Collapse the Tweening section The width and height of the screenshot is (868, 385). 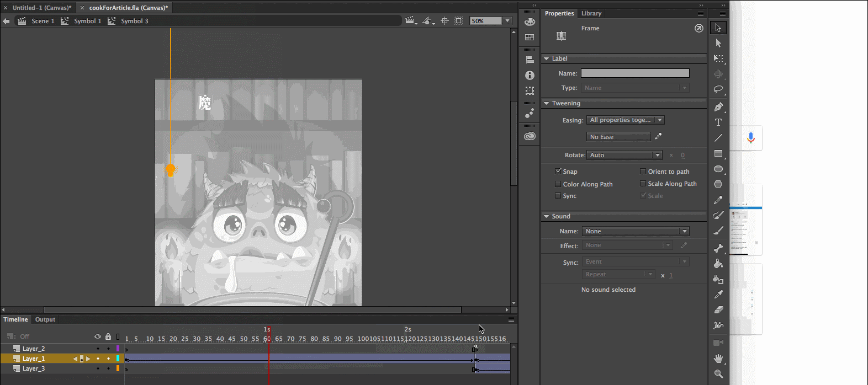[547, 103]
